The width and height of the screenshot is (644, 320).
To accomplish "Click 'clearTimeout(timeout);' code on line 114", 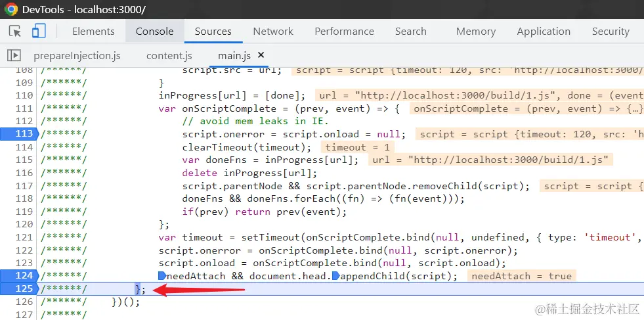I will tap(247, 147).
